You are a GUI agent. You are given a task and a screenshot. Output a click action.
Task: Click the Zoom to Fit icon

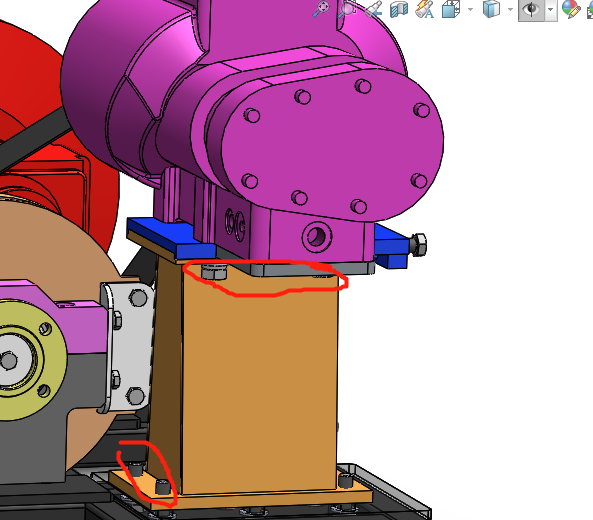(x=321, y=8)
